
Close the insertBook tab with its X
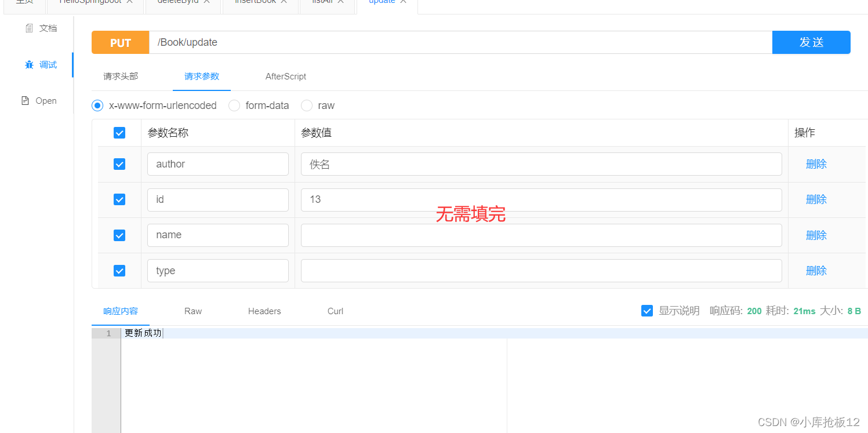284,2
